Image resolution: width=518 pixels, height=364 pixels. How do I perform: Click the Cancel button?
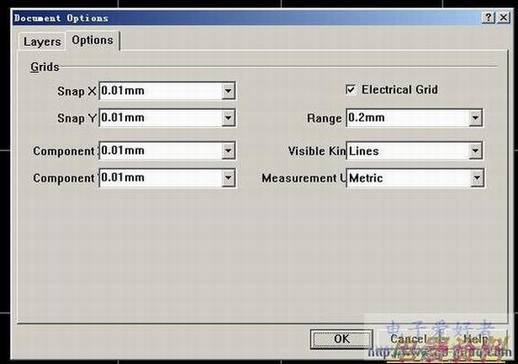408,339
